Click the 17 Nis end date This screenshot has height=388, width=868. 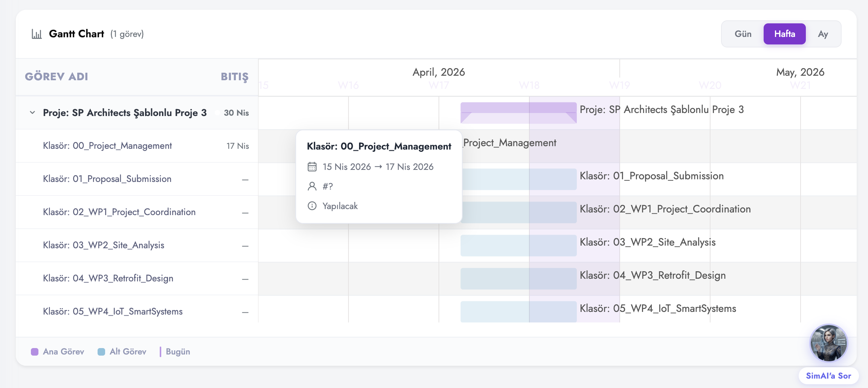238,146
